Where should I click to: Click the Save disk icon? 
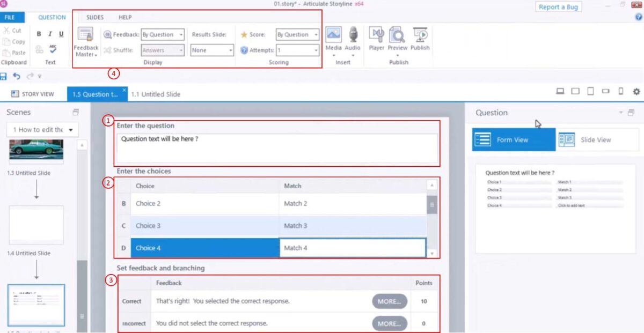4,76
